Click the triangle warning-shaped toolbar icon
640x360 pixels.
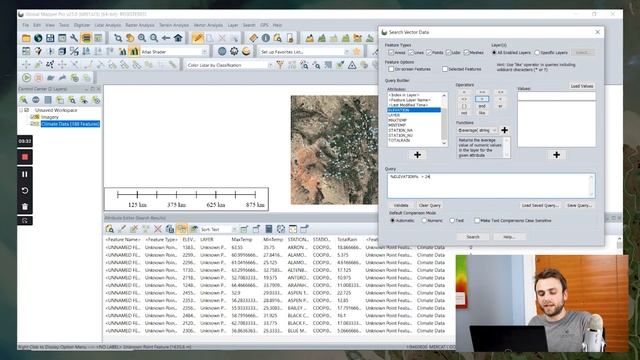[352, 65]
